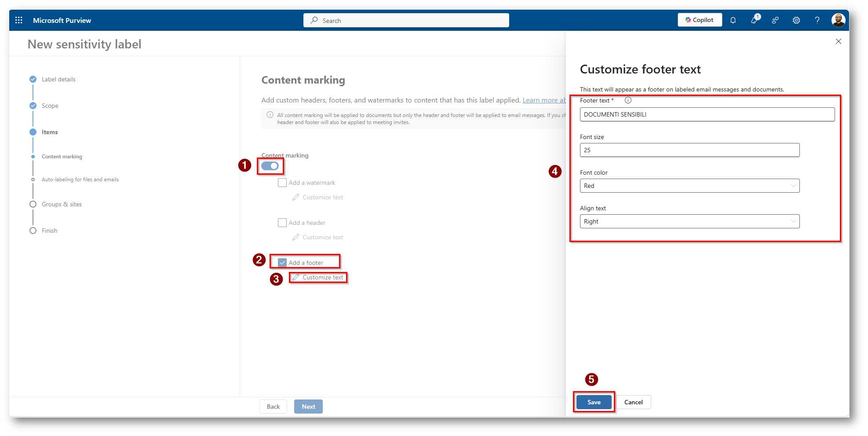This screenshot has height=436, width=868.
Task: Open Customize text for the watermark
Action: click(323, 197)
